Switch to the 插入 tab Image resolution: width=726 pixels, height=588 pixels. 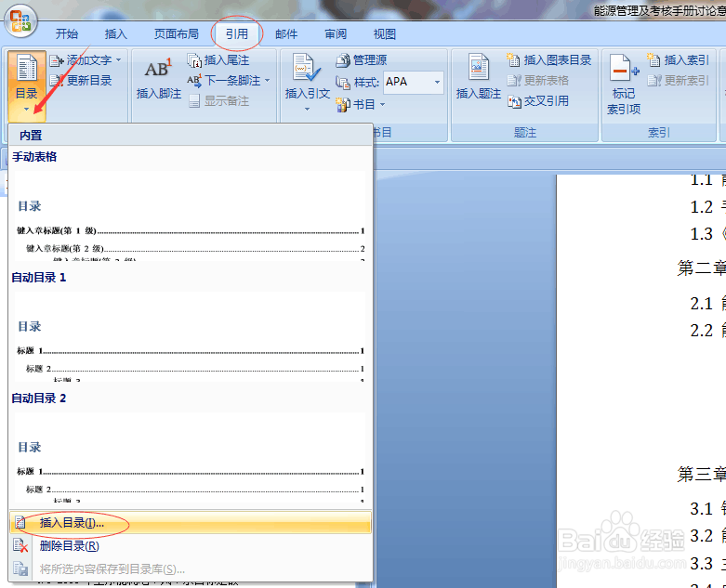coord(116,33)
